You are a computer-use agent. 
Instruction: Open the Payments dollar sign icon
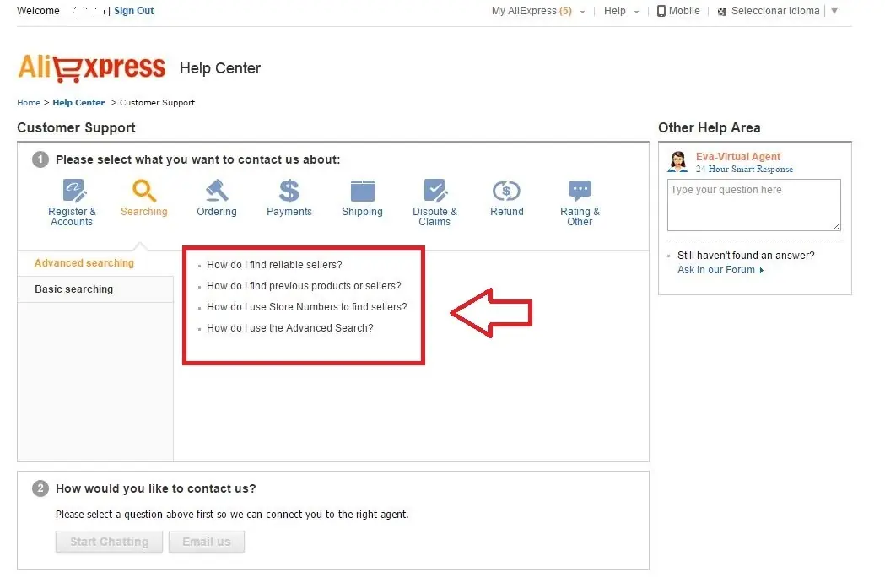pyautogui.click(x=289, y=191)
